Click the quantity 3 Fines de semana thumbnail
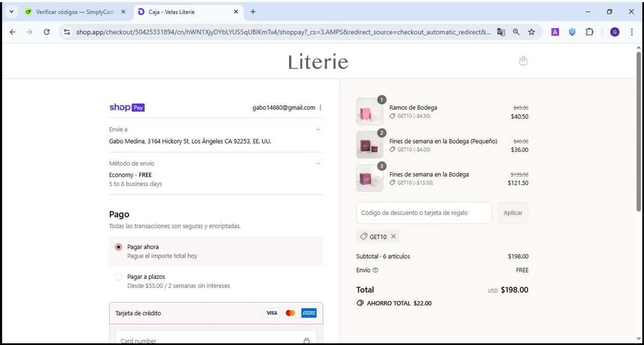This screenshot has width=644, height=345. pyautogui.click(x=370, y=178)
